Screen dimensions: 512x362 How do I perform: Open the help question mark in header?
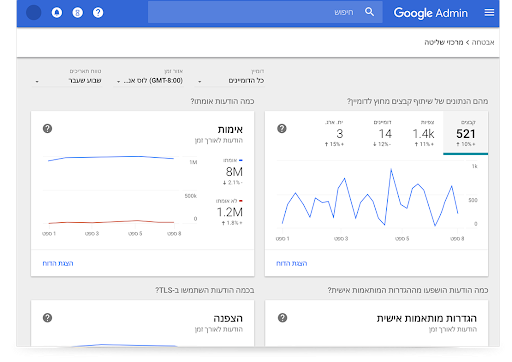click(98, 13)
